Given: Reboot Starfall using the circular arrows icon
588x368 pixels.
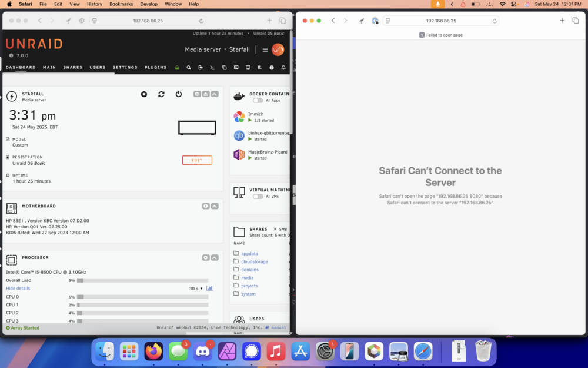Looking at the screenshot, I should click(161, 94).
